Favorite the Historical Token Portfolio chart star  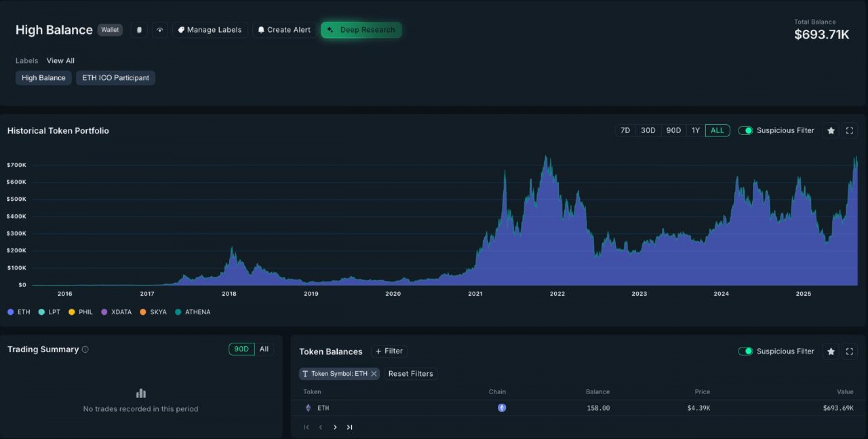coord(831,131)
